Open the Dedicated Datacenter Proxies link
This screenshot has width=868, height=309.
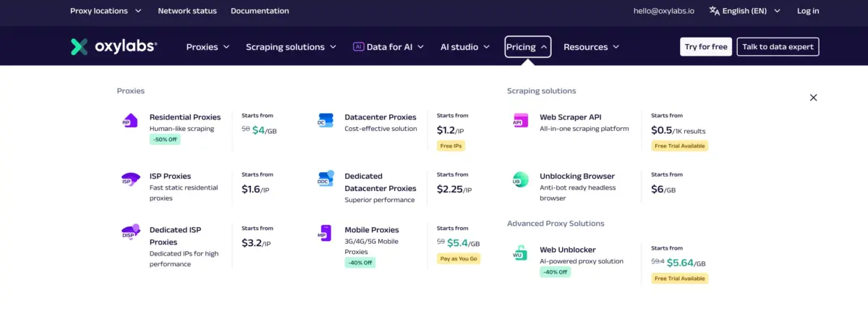[380, 182]
